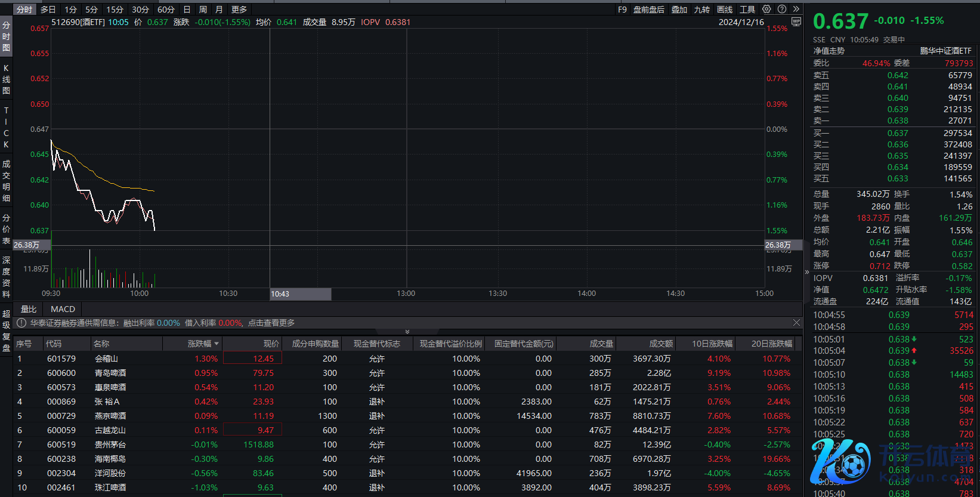Click the help question mark icon
Image resolution: width=980 pixels, height=497 pixels.
[x=781, y=9]
